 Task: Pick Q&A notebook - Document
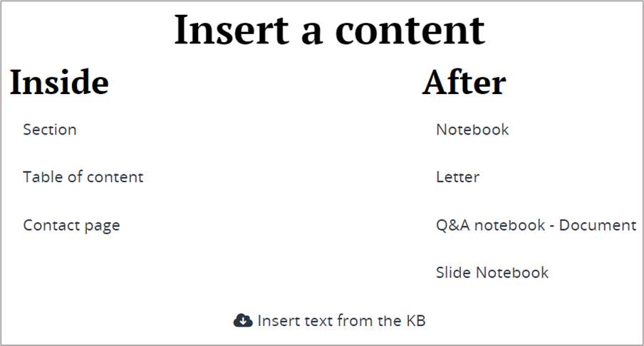pos(536,226)
